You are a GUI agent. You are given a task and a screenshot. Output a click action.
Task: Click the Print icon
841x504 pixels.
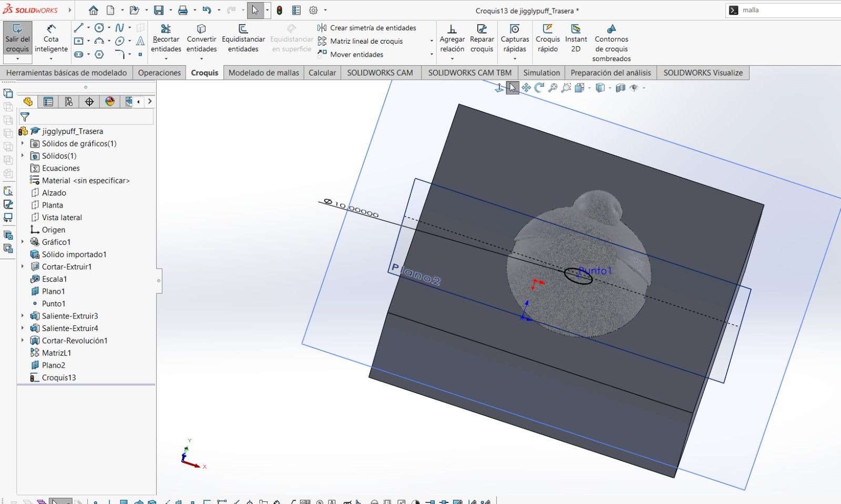click(182, 10)
